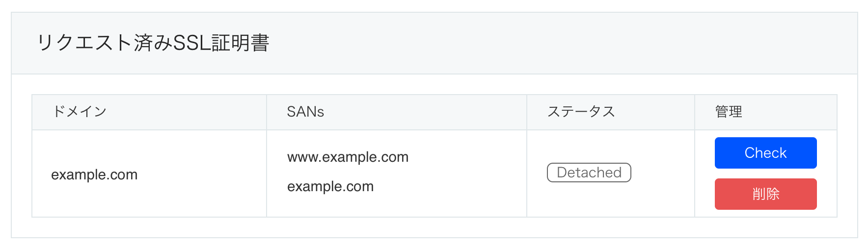Click example.com in the SANs column
This screenshot has height=248, width=868.
coord(330,187)
